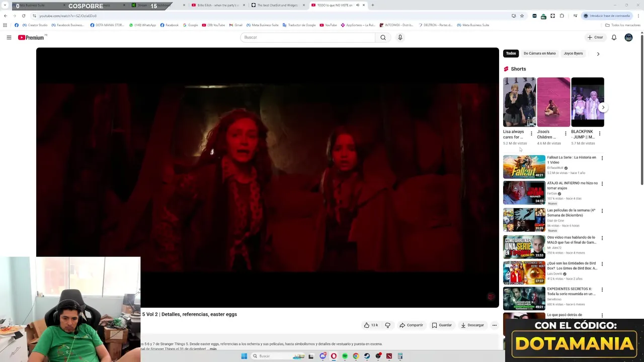This screenshot has height=362, width=644.
Task: Go to YouTube Premium home logo
Action: click(x=31, y=37)
